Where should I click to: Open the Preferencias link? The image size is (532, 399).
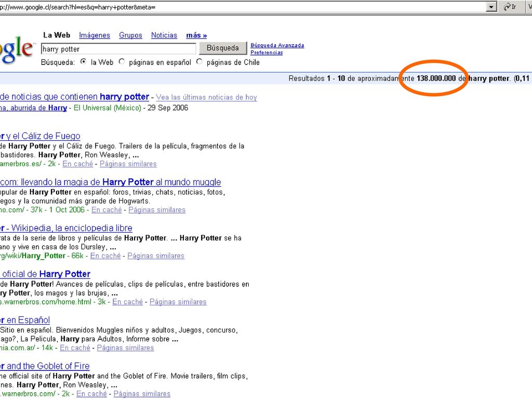(x=267, y=52)
